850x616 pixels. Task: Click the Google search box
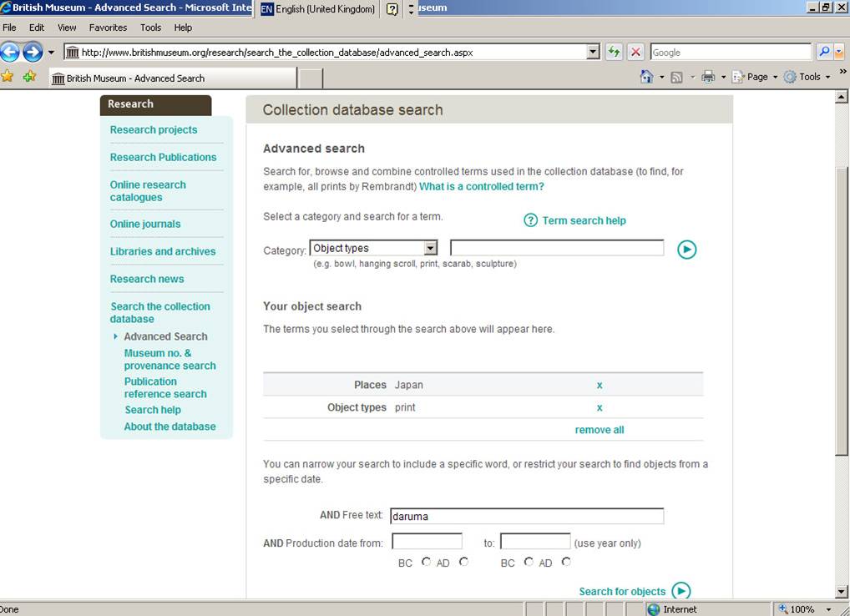[731, 52]
